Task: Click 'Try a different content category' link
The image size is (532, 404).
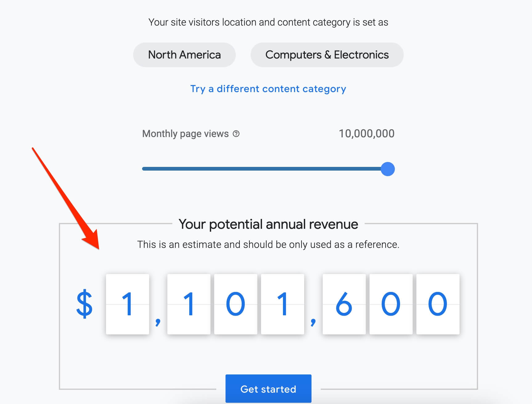Action: [x=268, y=89]
